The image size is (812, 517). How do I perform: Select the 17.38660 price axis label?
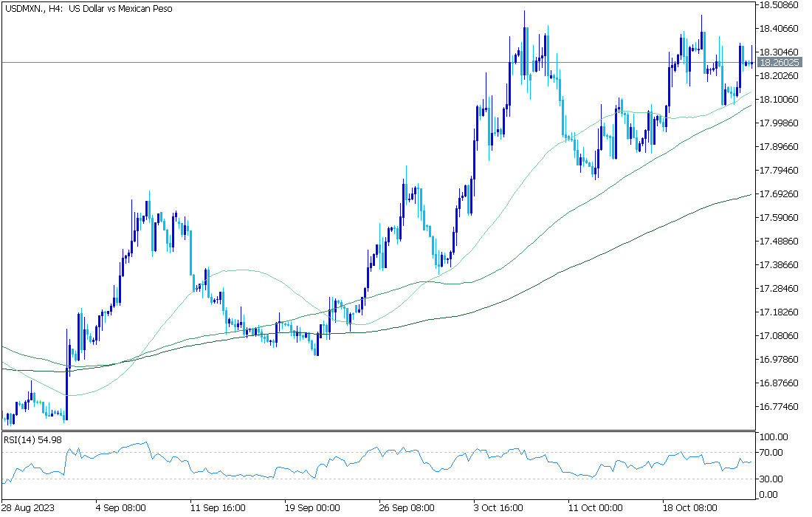click(780, 265)
